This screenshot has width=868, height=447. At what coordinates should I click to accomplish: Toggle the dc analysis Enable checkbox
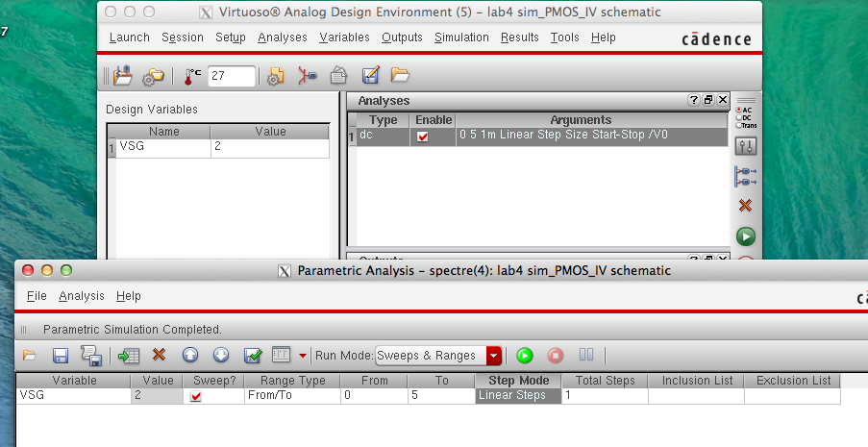tap(422, 137)
